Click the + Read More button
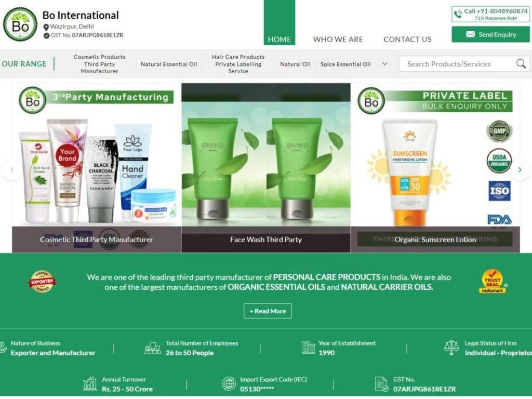This screenshot has width=532, height=399. coord(268,311)
